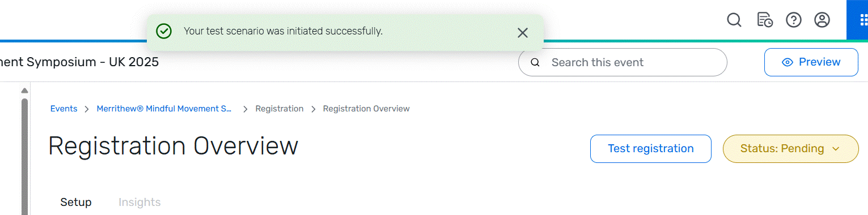The image size is (868, 215).
Task: Open the blue app switcher grid
Action: pos(862,20)
